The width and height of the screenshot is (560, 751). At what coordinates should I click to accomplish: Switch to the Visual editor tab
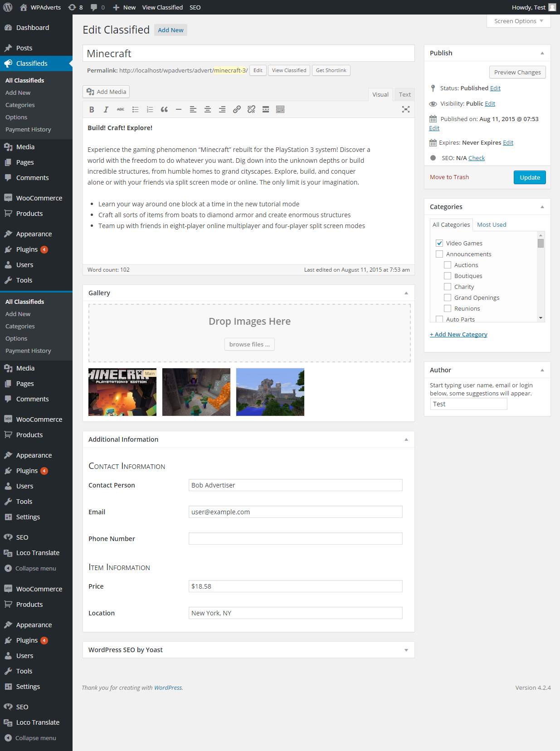(380, 94)
